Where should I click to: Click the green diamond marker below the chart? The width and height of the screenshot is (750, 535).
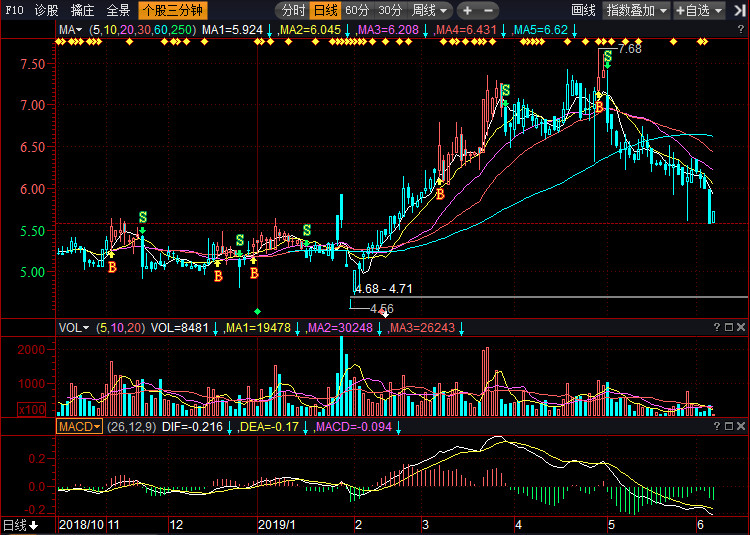tap(258, 310)
